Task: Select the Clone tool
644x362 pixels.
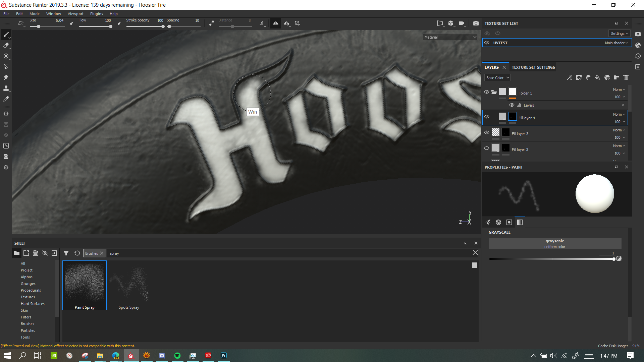Action: pos(6,88)
